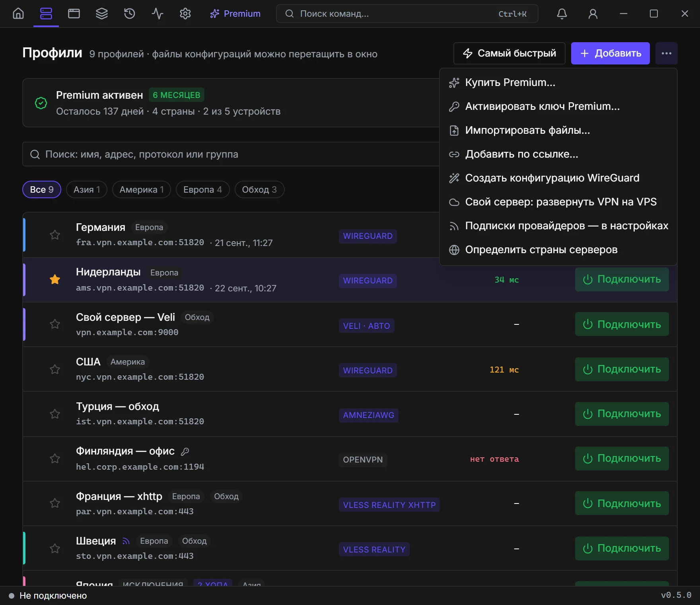Viewport: 700px width, 605px height.
Task: Open notifications bell
Action: pyautogui.click(x=562, y=14)
